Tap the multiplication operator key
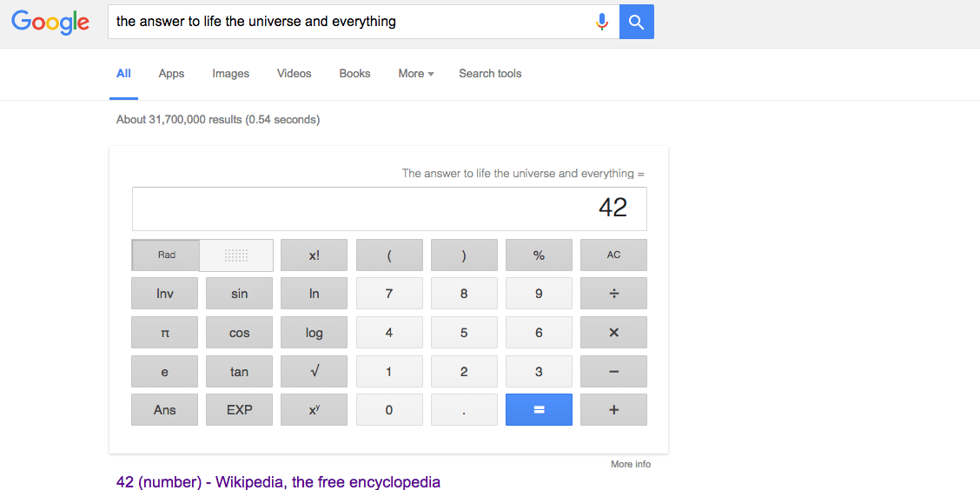The image size is (980, 490). [x=613, y=333]
